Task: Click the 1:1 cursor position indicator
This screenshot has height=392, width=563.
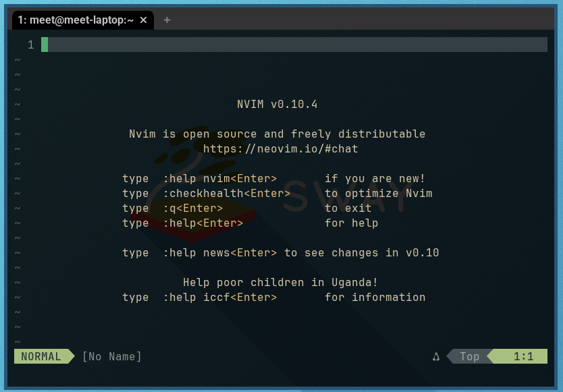Action: tap(523, 356)
